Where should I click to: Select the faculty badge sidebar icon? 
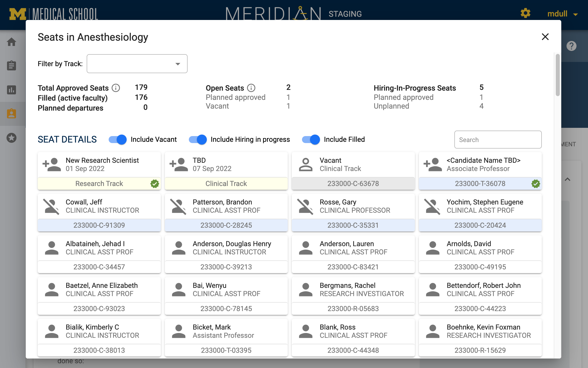point(11,114)
